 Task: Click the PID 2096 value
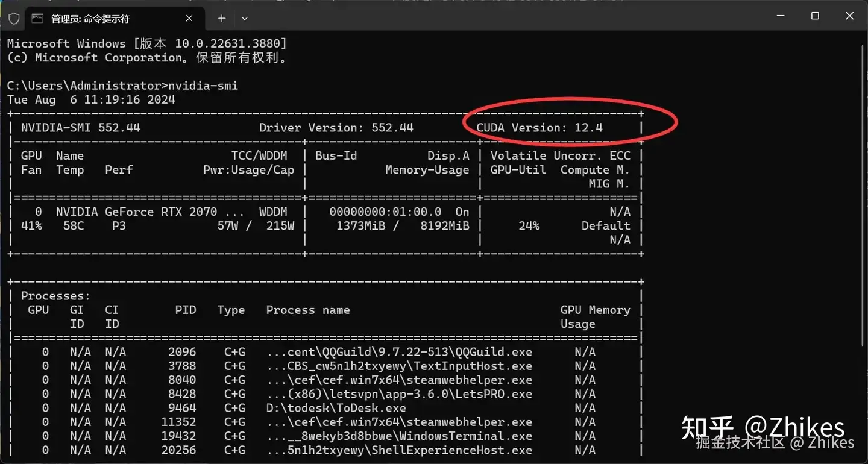(x=182, y=352)
